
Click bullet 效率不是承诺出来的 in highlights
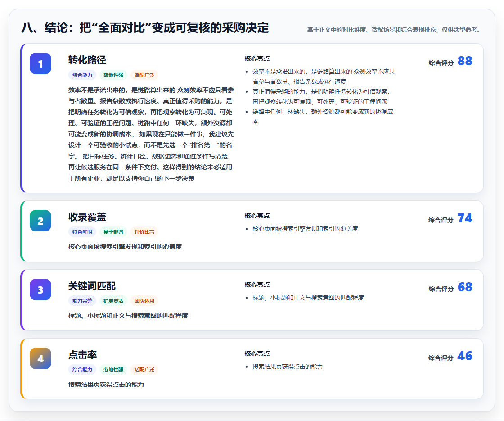324,77
